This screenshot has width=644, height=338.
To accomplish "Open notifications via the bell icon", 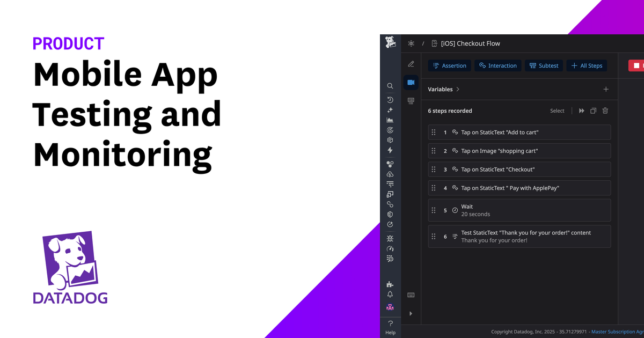I will click(390, 295).
